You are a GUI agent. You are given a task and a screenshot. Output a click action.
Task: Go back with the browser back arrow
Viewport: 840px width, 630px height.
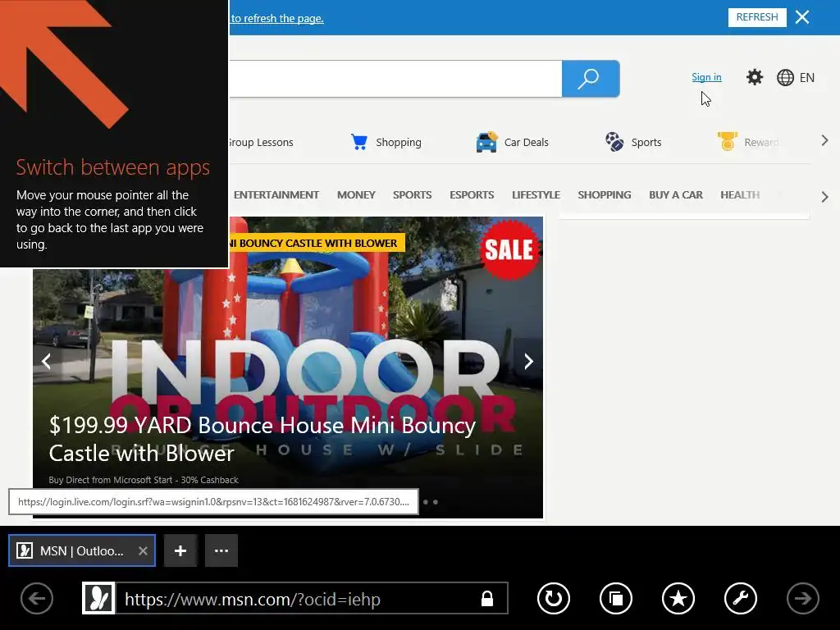[36, 598]
